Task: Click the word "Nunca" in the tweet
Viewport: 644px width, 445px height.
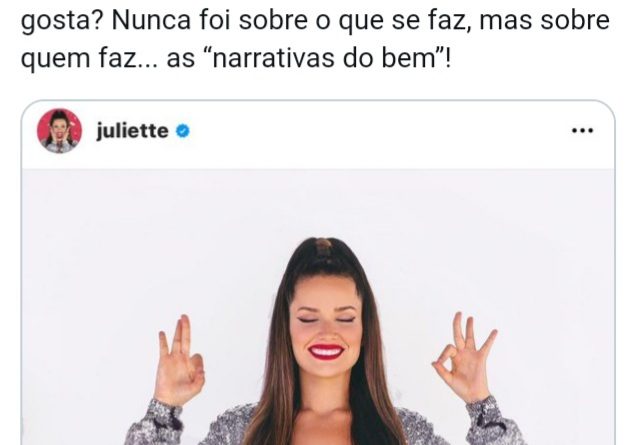Action: coord(151,20)
